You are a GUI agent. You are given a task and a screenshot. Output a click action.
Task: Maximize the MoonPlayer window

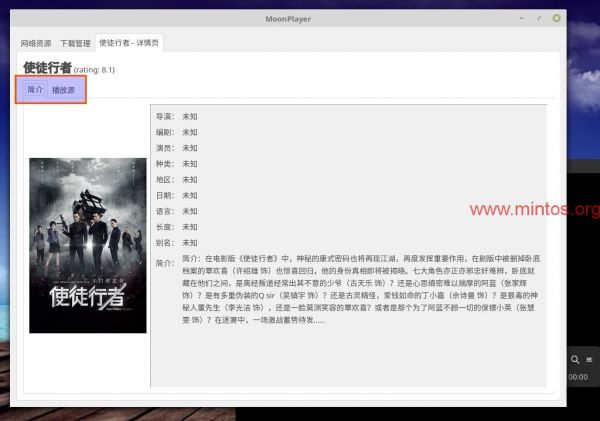[539, 18]
